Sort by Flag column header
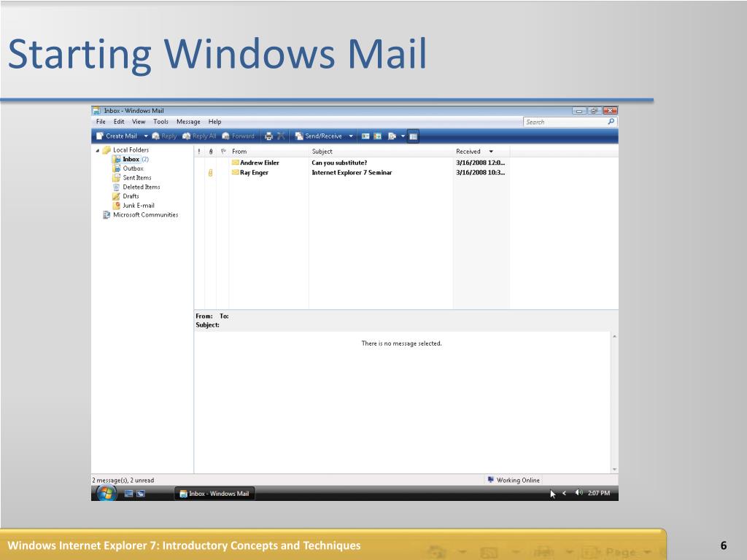 (223, 152)
